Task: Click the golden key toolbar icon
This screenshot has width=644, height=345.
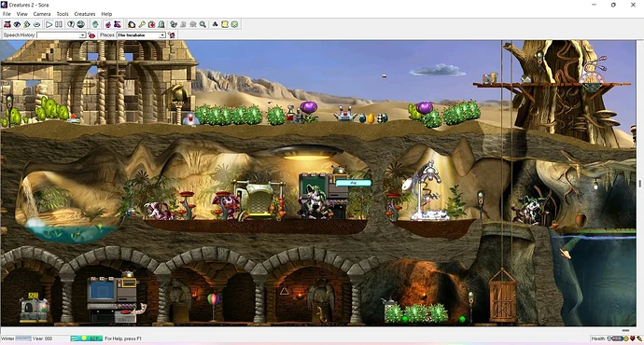Action: point(142,24)
